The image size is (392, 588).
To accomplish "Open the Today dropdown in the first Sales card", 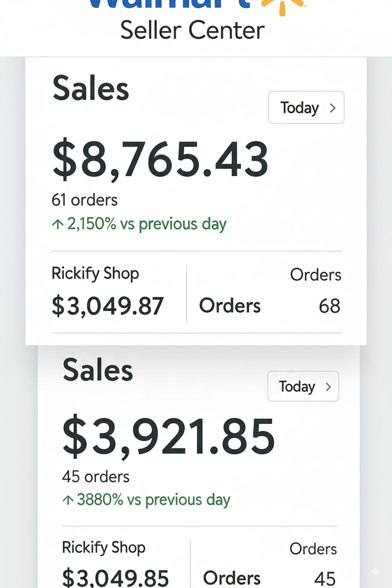I will [x=306, y=108].
